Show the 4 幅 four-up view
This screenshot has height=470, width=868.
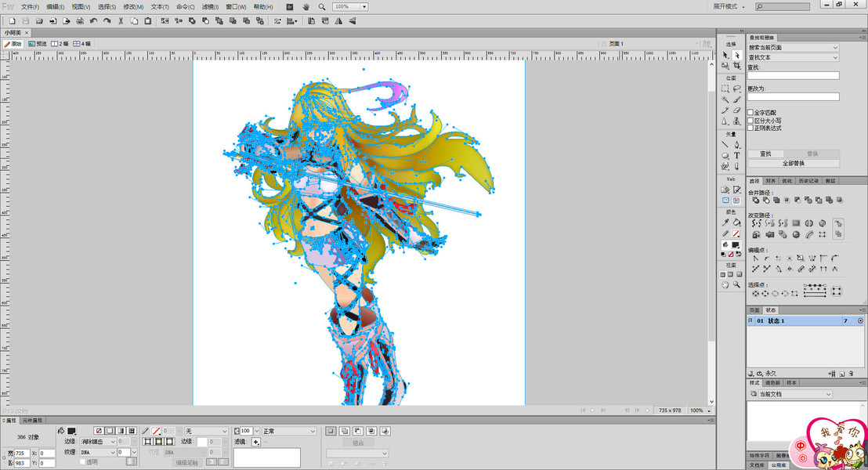[82, 44]
